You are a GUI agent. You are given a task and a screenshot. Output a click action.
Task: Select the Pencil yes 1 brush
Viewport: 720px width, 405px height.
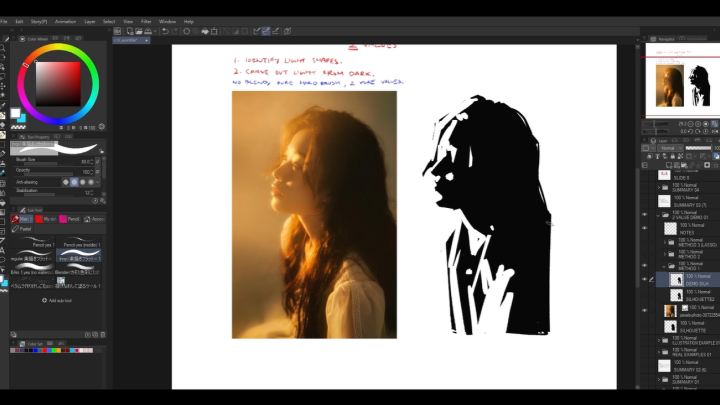[x=33, y=242]
